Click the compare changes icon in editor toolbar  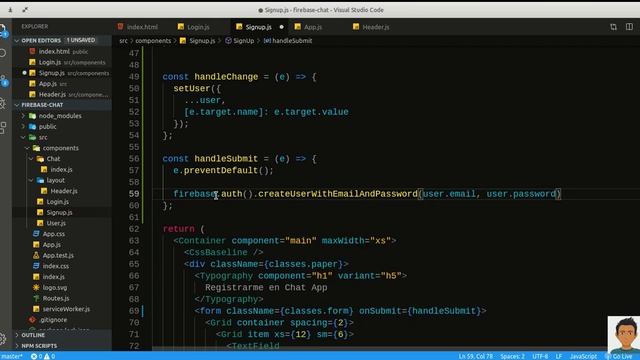coord(613,27)
